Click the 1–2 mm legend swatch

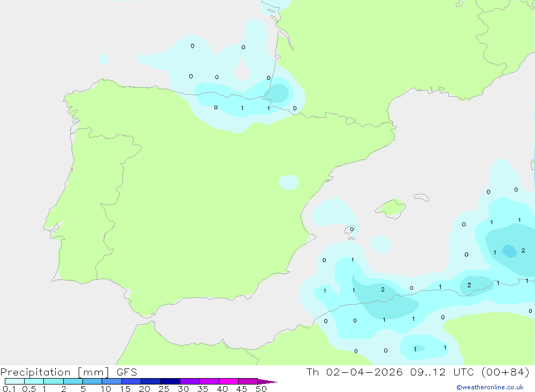(x=53, y=381)
